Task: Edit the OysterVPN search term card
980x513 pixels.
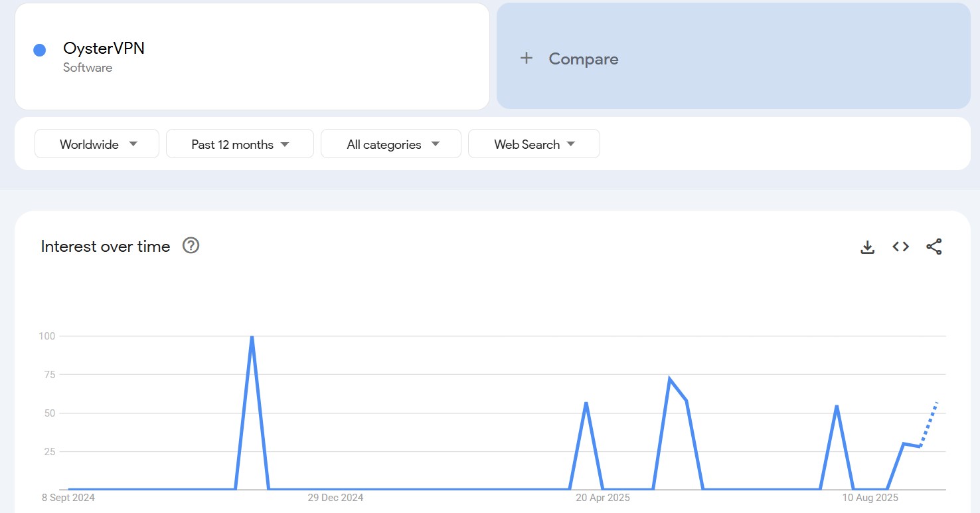Action: click(x=252, y=56)
